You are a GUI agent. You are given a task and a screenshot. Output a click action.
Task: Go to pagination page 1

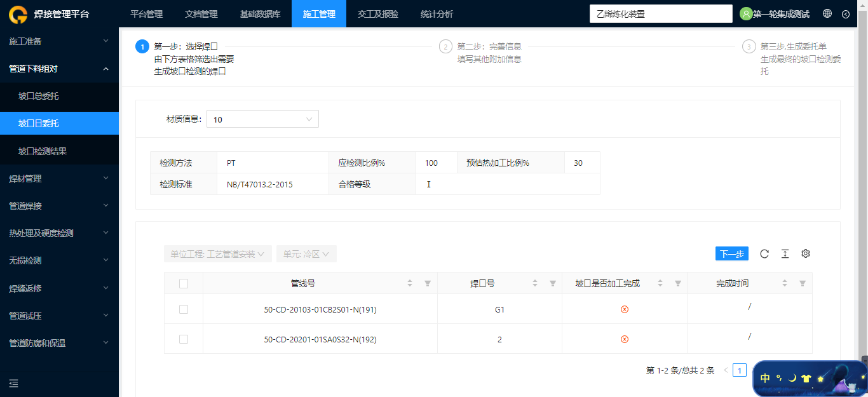pyautogui.click(x=739, y=370)
